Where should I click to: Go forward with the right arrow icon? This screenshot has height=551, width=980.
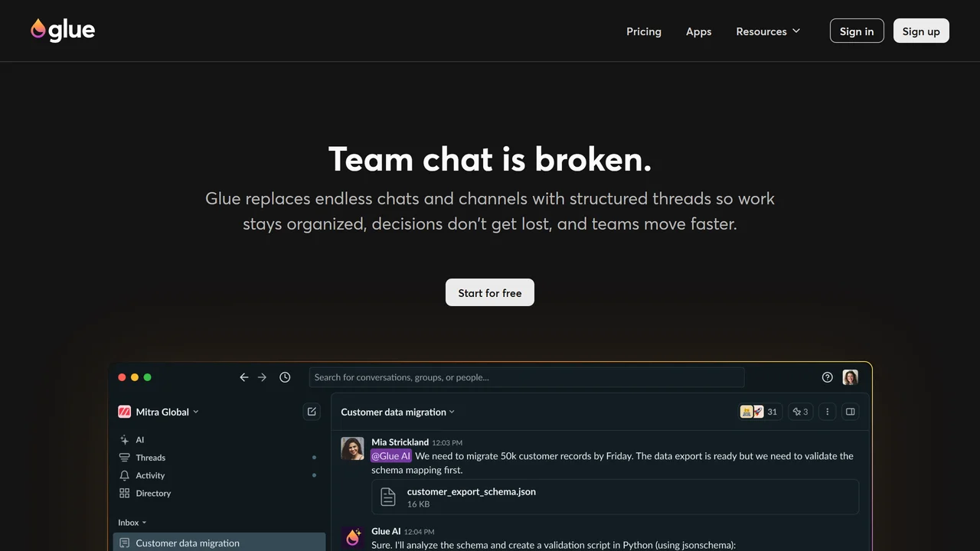(x=263, y=377)
